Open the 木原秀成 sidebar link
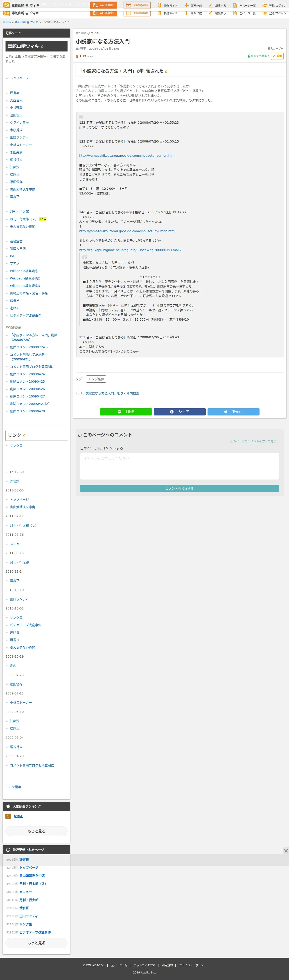Screen dimensions: 289x980 click(16, 130)
